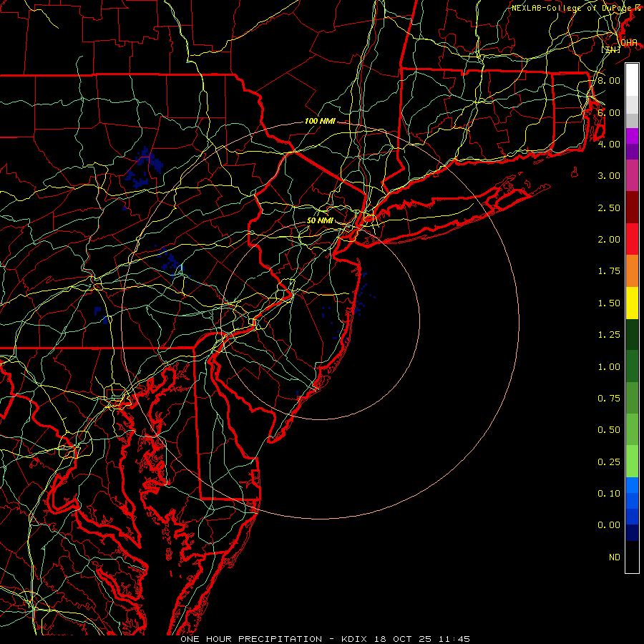The height and width of the screenshot is (644, 644).
Task: Click the 1.50 legend label
Action: click(x=609, y=303)
